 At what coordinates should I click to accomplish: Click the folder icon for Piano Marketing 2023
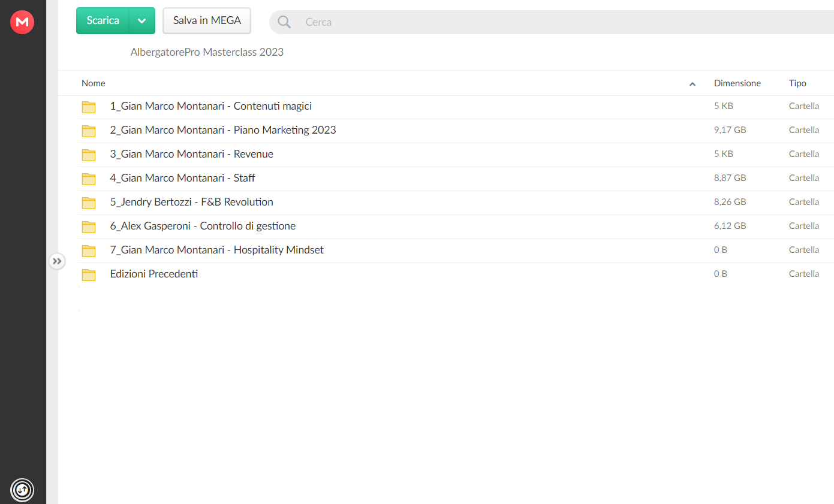(x=89, y=131)
